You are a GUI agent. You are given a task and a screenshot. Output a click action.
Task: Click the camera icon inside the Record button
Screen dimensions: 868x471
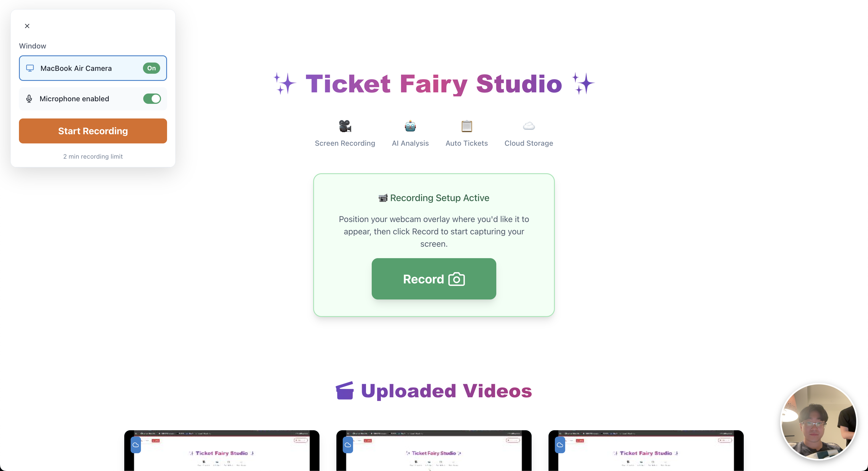pyautogui.click(x=457, y=279)
